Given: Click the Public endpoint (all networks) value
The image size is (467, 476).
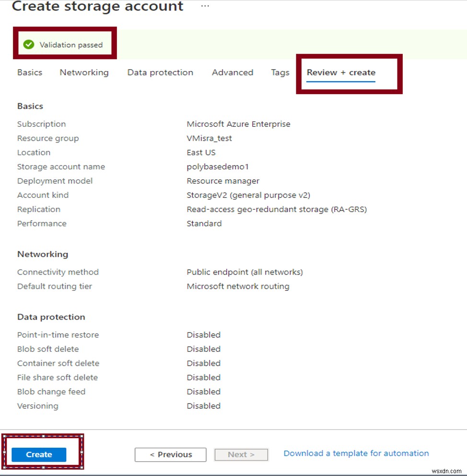Looking at the screenshot, I should coord(245,272).
